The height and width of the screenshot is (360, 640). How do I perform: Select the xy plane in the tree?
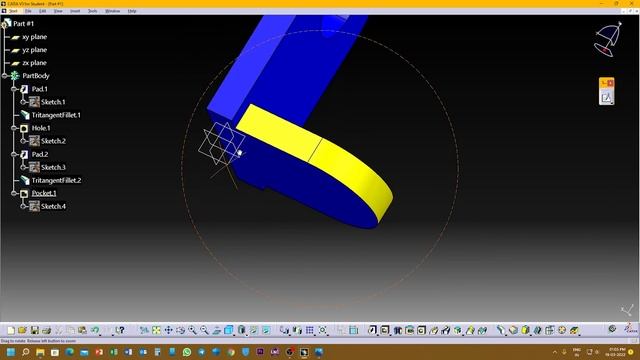34,37
